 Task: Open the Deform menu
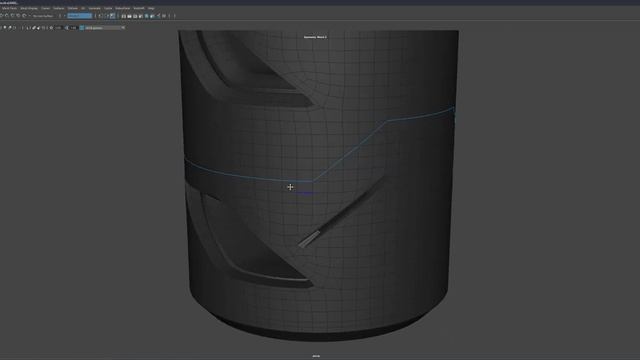(73, 8)
